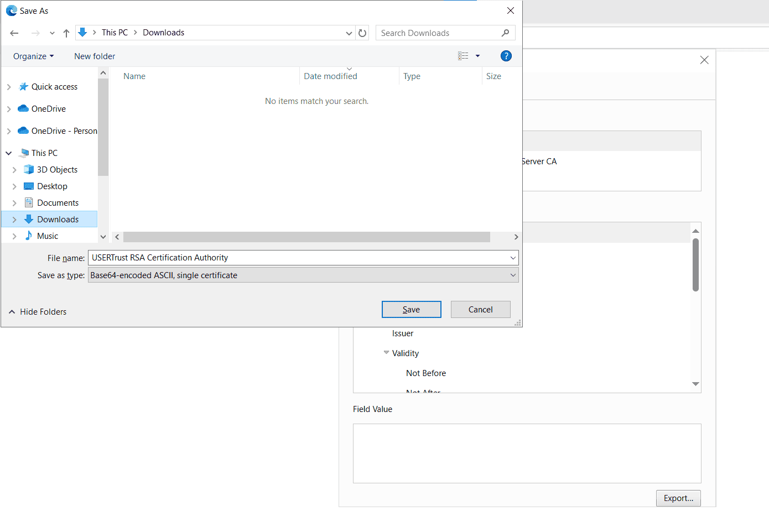Click the Quick access star icon
Image resolution: width=769 pixels, height=532 pixels.
point(24,86)
